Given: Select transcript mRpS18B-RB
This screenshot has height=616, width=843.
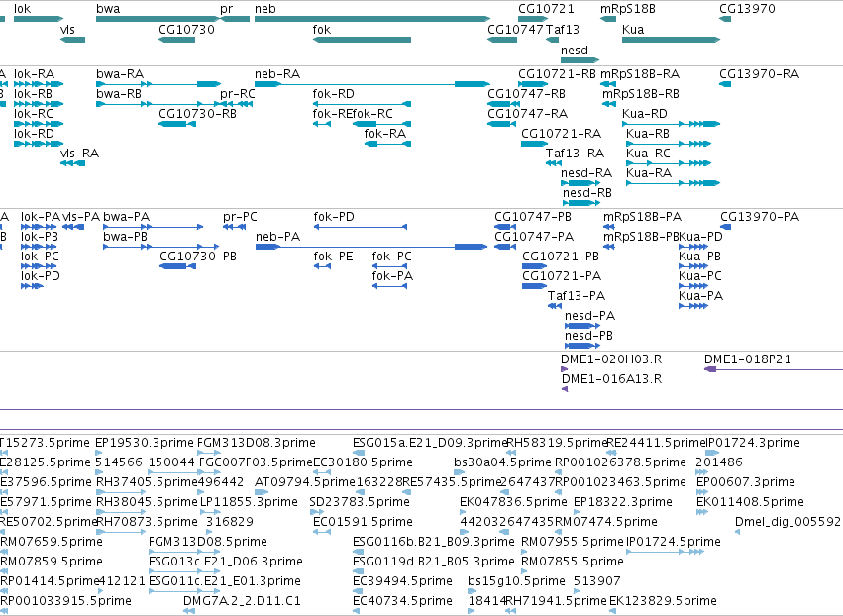Looking at the screenshot, I should 641,93.
